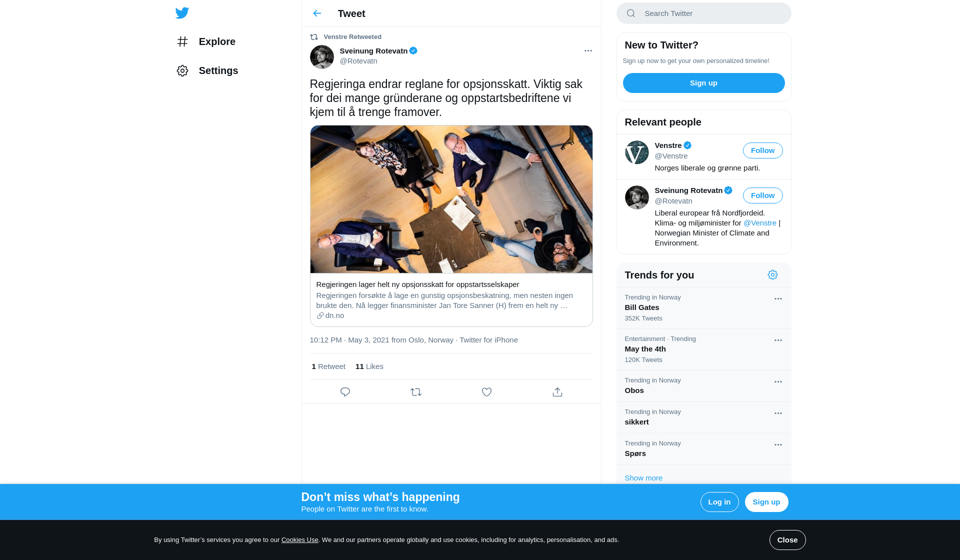Click Sveinung Rotevatn name on the tweet

tap(374, 51)
